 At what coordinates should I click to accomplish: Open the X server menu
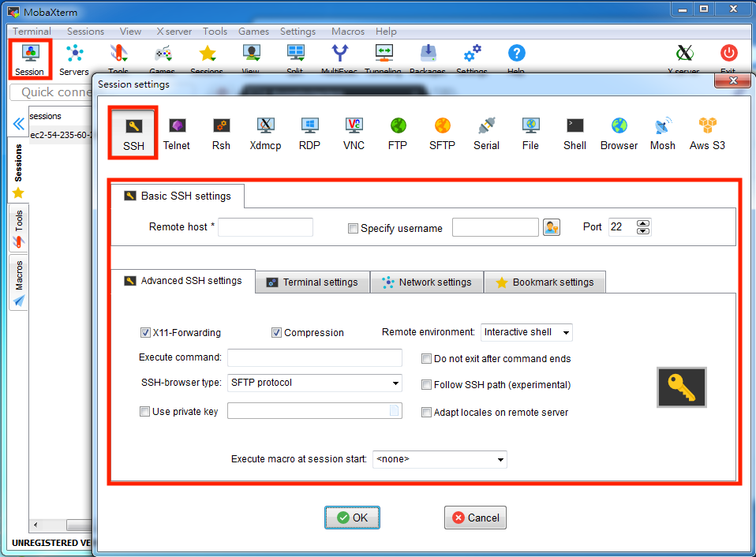pos(174,32)
